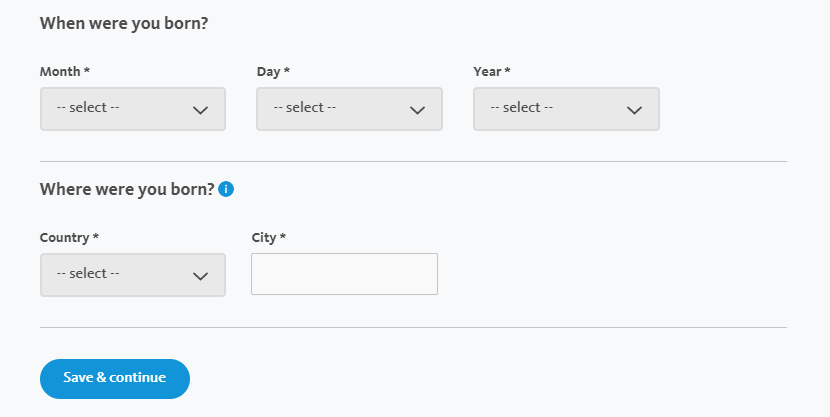830x417 pixels.
Task: Click the Country * field label
Action: pyautogui.click(x=69, y=238)
